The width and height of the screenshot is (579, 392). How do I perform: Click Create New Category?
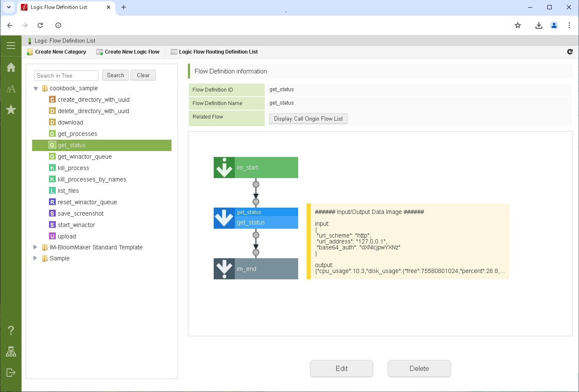[57, 52]
